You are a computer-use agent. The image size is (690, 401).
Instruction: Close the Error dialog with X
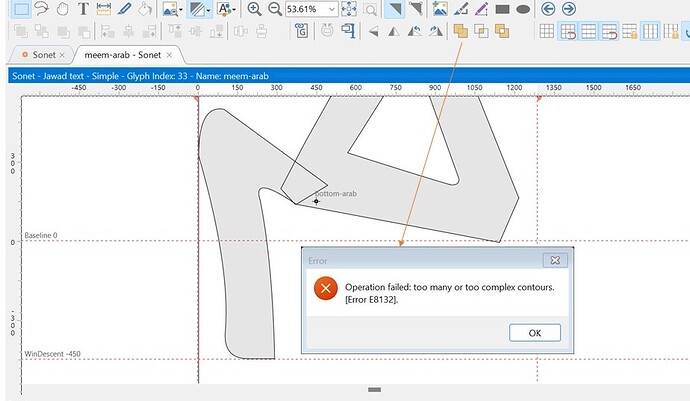pyautogui.click(x=555, y=260)
